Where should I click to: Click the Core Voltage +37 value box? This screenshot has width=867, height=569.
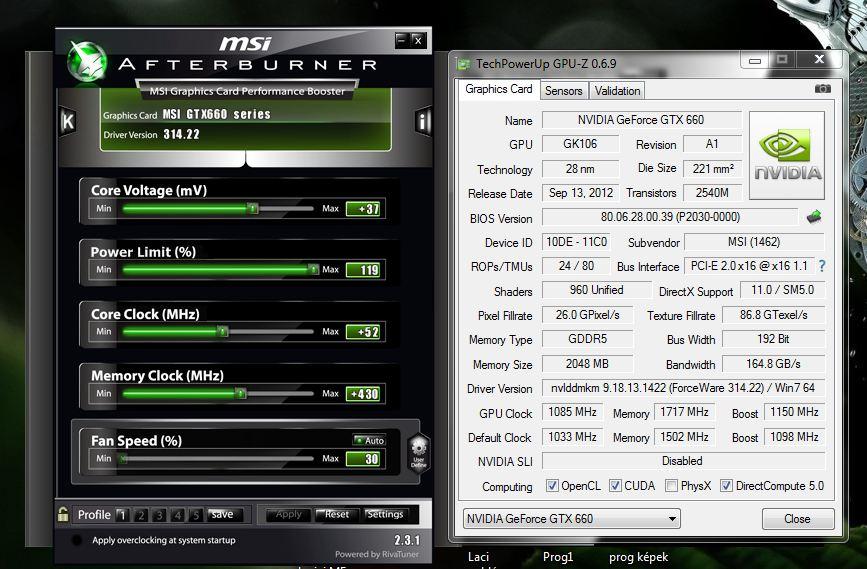pos(363,208)
